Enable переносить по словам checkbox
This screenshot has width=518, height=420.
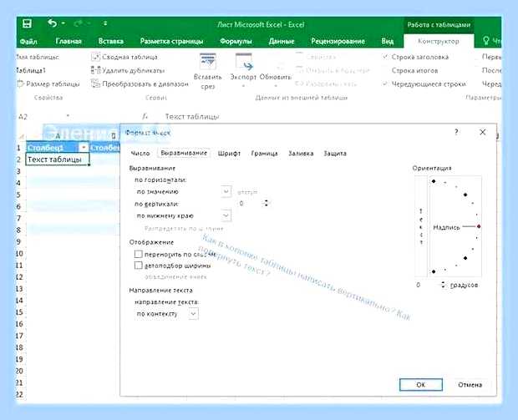coord(139,254)
